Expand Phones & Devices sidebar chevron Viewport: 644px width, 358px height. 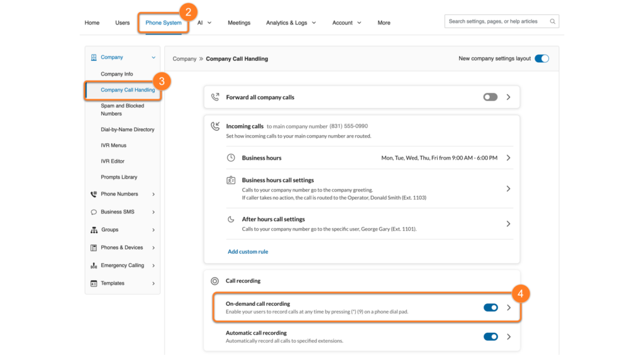(153, 247)
